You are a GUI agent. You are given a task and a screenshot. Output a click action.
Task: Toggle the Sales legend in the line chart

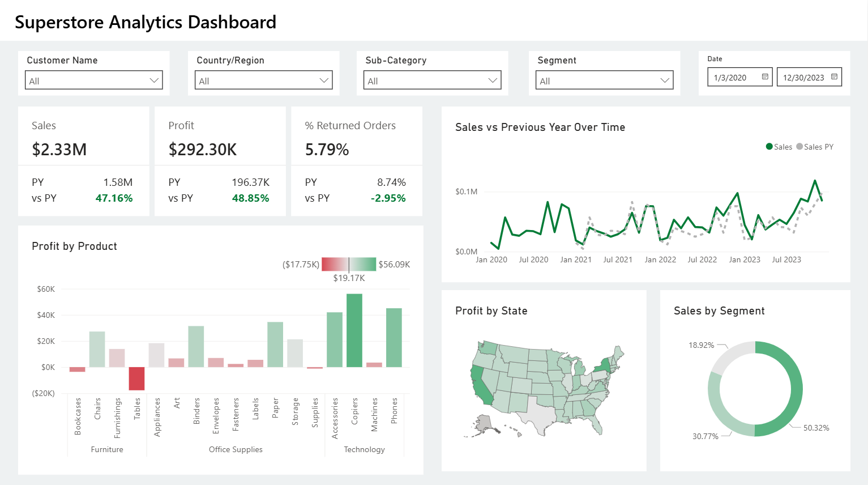click(x=781, y=146)
